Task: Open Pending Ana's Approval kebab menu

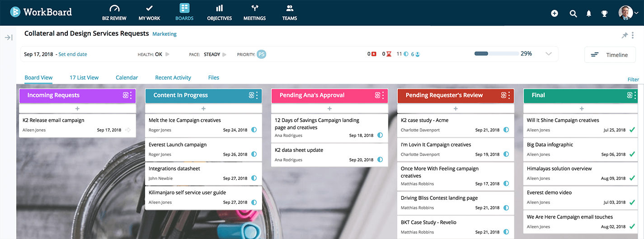Action: [x=383, y=95]
